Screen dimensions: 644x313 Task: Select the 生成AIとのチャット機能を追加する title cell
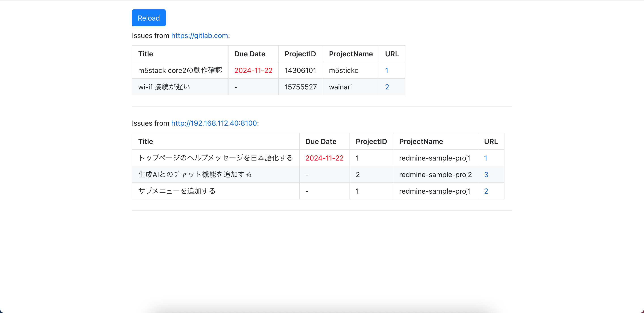[x=195, y=175]
